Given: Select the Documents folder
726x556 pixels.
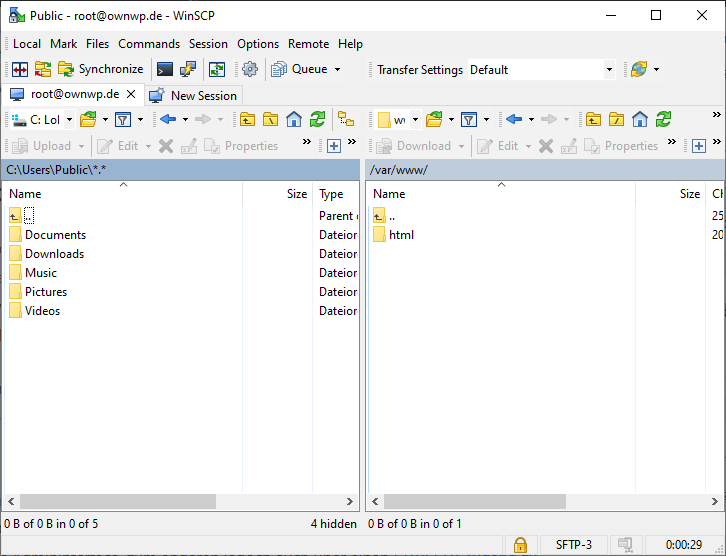Looking at the screenshot, I should [48, 235].
